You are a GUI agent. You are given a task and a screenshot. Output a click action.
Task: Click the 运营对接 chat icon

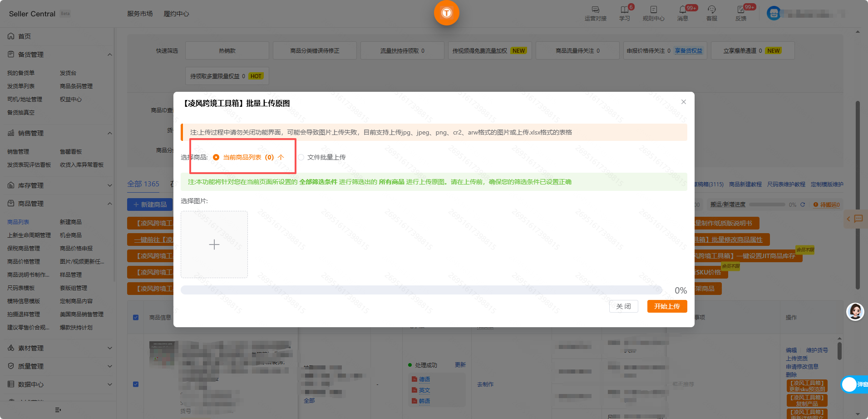coord(595,10)
